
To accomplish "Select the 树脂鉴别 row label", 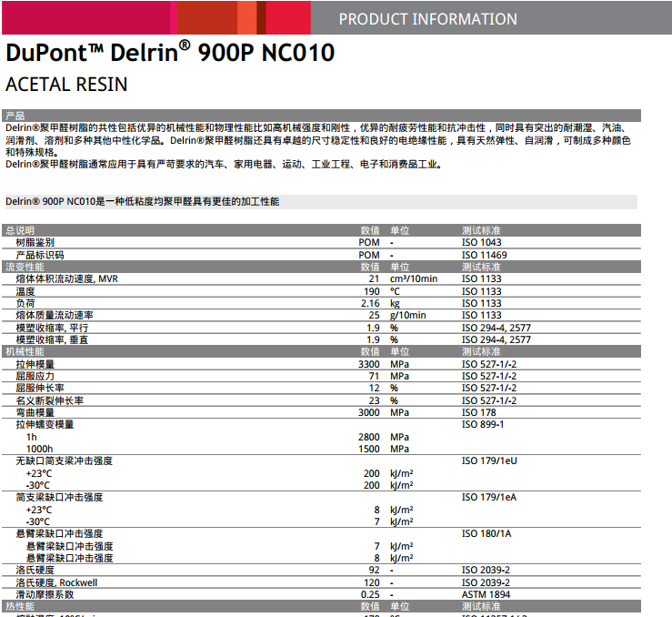I will coord(35,242).
